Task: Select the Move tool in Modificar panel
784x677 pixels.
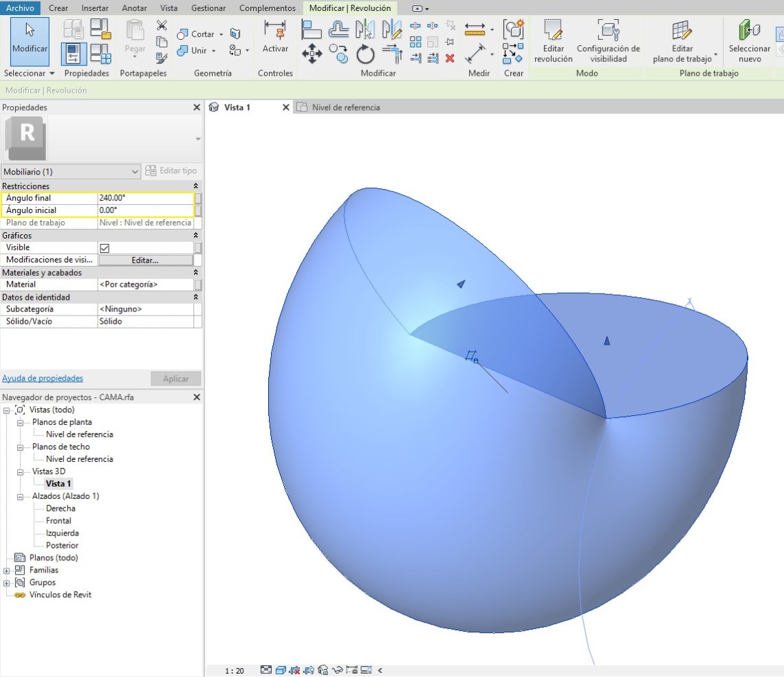Action: [x=312, y=54]
